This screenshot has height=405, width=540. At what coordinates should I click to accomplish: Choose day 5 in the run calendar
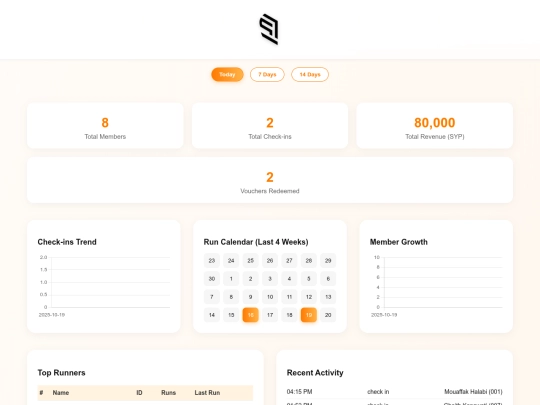point(309,279)
